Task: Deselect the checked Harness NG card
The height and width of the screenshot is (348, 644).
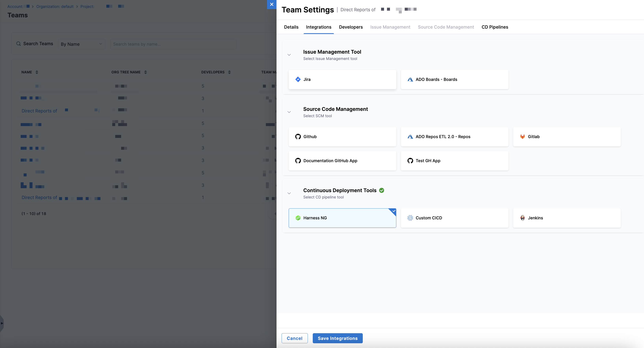Action: coord(342,218)
